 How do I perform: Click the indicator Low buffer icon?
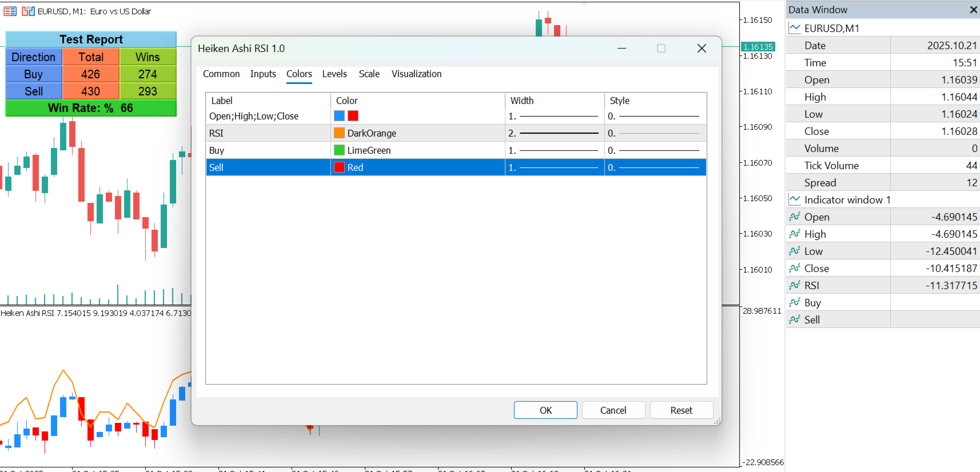click(795, 251)
